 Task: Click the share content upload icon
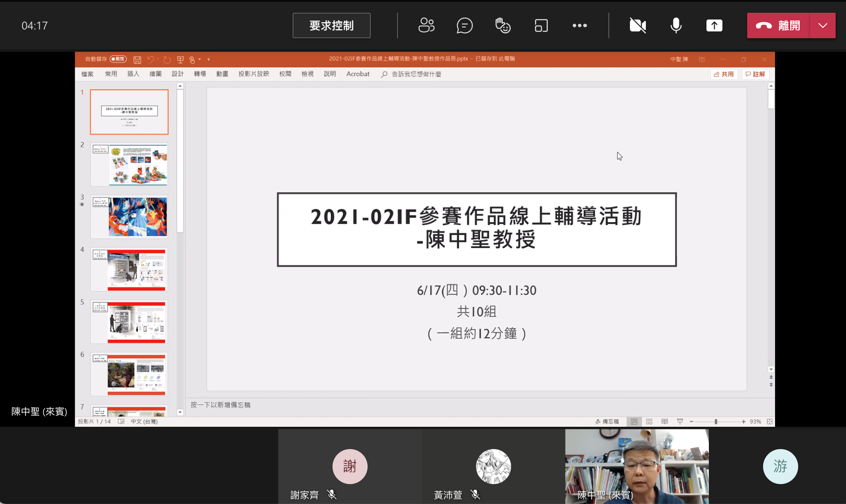point(714,26)
